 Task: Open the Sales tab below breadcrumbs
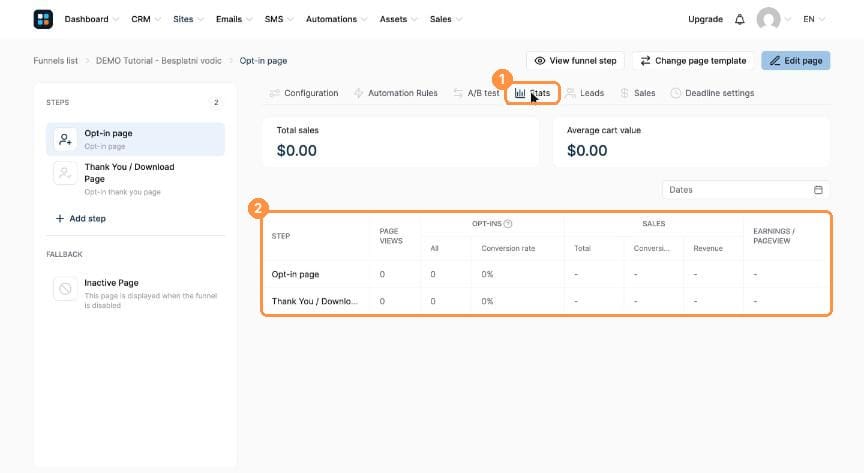point(638,93)
